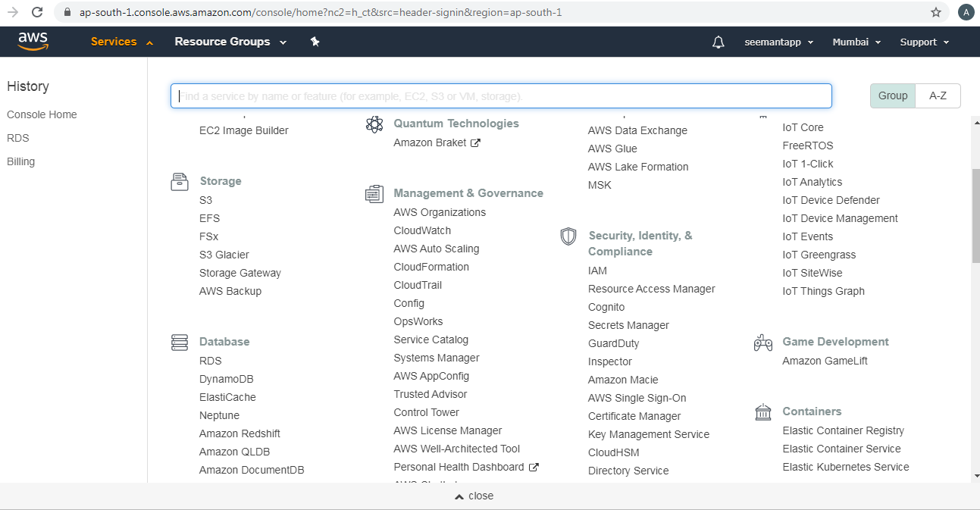Image resolution: width=980 pixels, height=510 pixels.
Task: Open RDS from History list
Action: (18, 138)
